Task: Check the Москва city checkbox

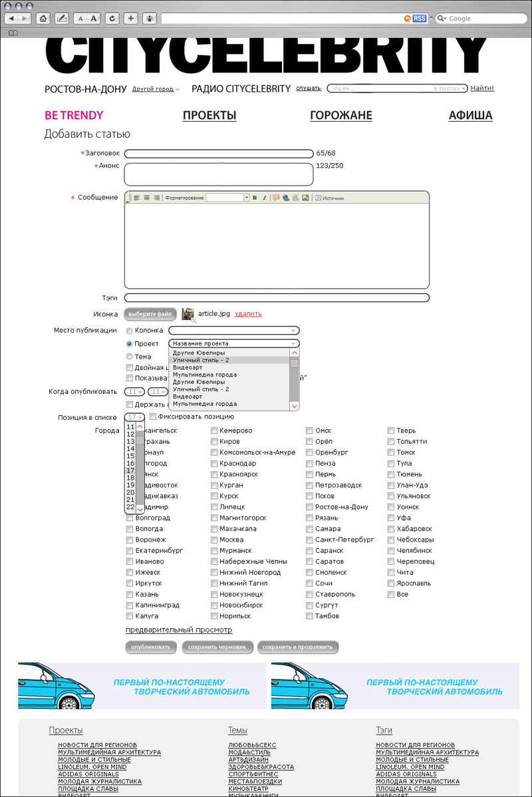Action: click(214, 540)
